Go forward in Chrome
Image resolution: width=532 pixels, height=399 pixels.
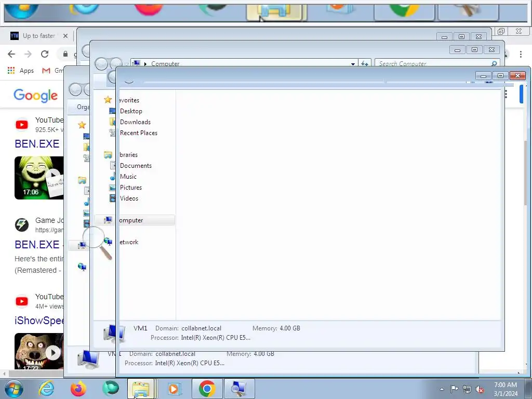pyautogui.click(x=28, y=54)
